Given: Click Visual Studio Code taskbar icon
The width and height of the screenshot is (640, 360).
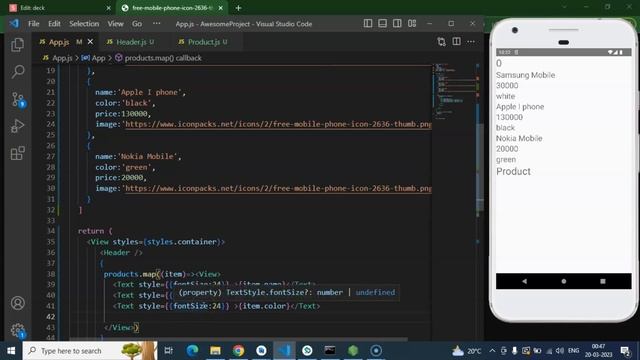Looking at the screenshot, I should tap(284, 351).
